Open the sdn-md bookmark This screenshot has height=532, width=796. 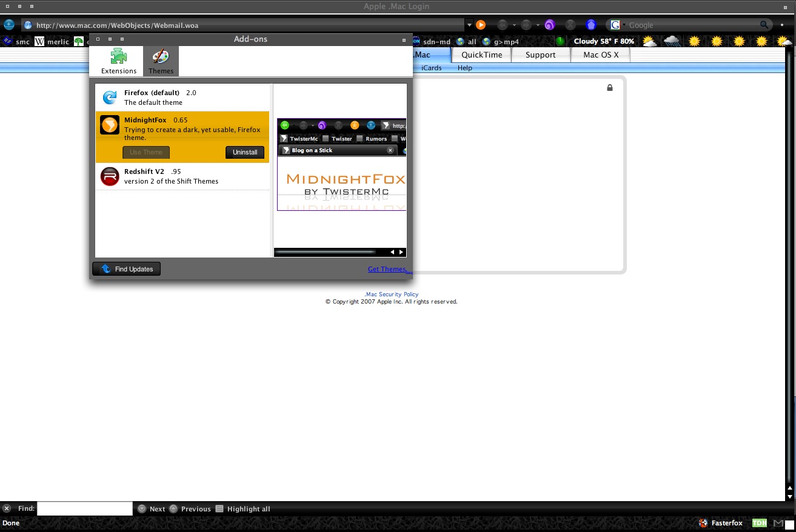[x=433, y=42]
